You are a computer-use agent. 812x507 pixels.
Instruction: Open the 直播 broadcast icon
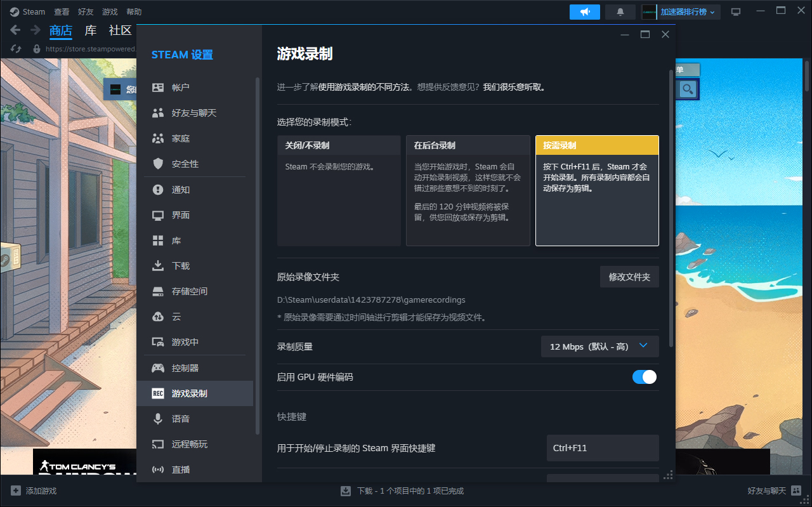tap(158, 470)
